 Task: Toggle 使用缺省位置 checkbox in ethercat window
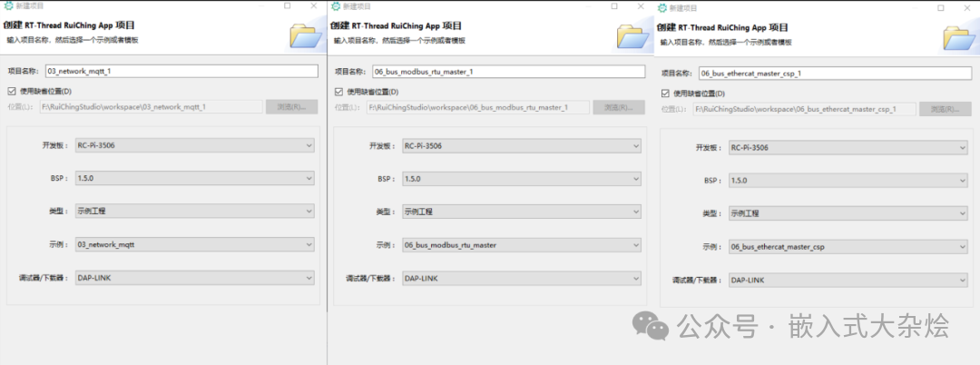coord(665,94)
